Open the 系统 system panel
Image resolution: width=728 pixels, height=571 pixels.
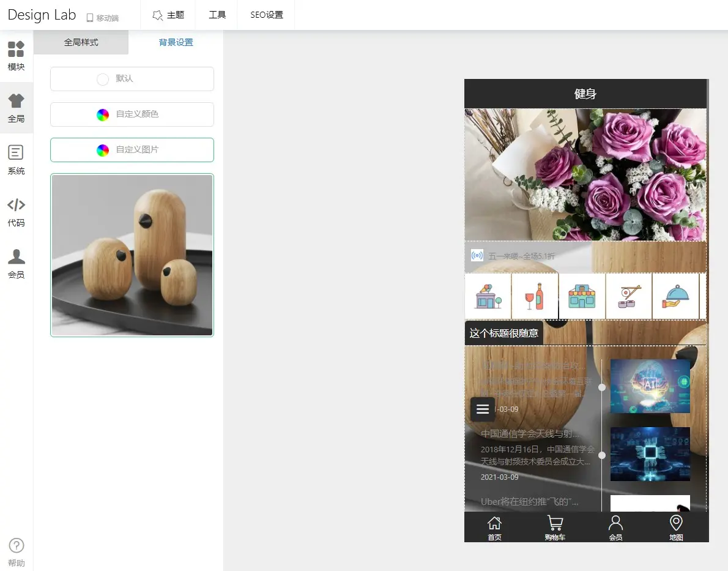(x=17, y=160)
